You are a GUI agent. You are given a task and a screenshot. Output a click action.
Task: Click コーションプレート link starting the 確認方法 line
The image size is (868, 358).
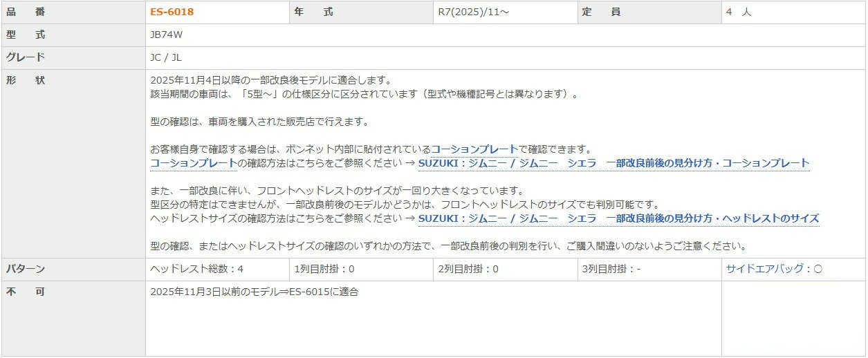point(194,163)
